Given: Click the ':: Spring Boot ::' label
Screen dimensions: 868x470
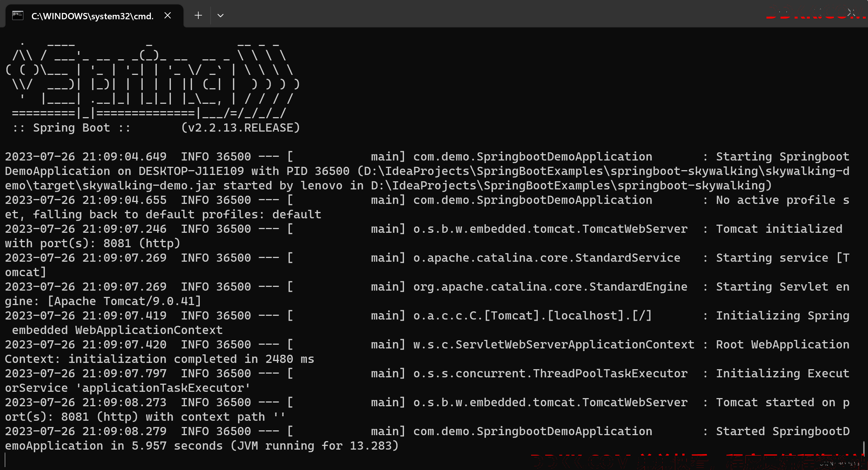Looking at the screenshot, I should [72, 128].
